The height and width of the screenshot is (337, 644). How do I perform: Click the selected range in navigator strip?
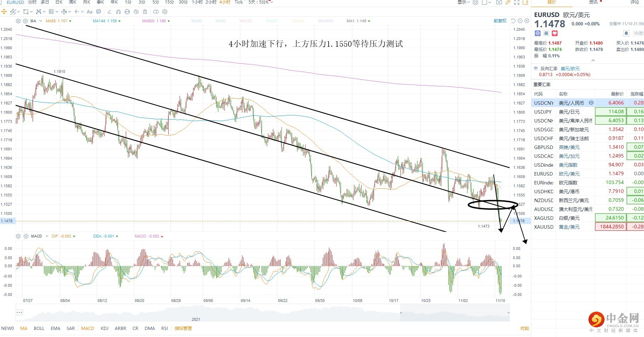455,313
